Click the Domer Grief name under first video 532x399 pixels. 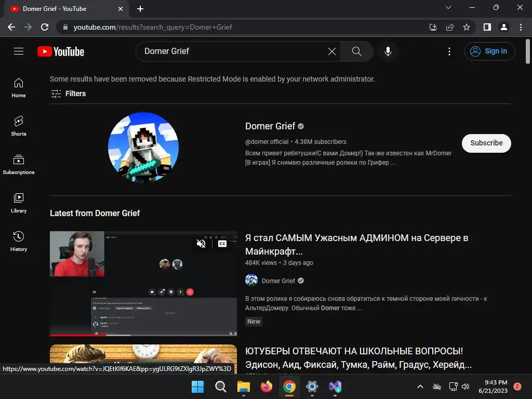pyautogui.click(x=278, y=281)
